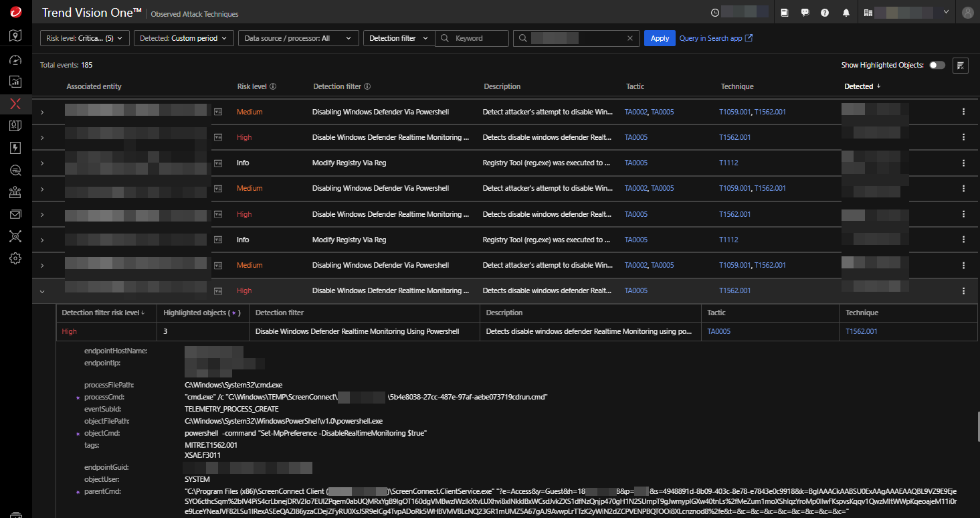
Task: Open Data source / processor dropdown
Action: click(x=298, y=38)
